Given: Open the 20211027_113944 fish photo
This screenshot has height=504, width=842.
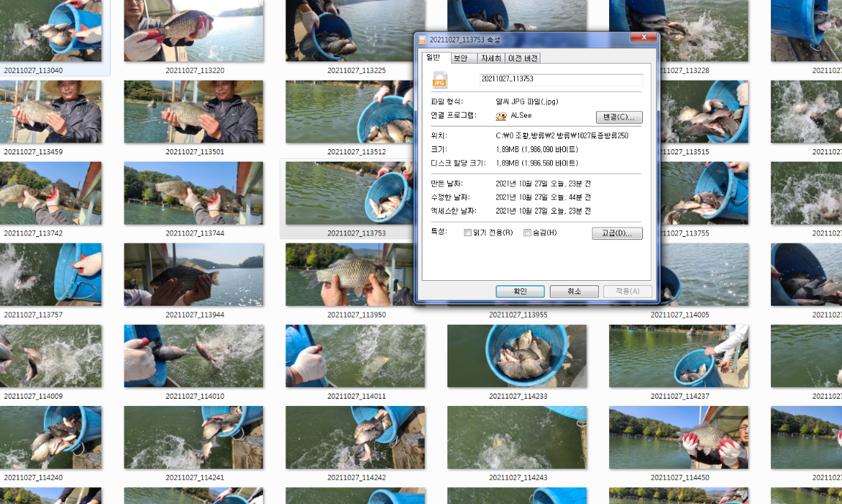Looking at the screenshot, I should [193, 274].
